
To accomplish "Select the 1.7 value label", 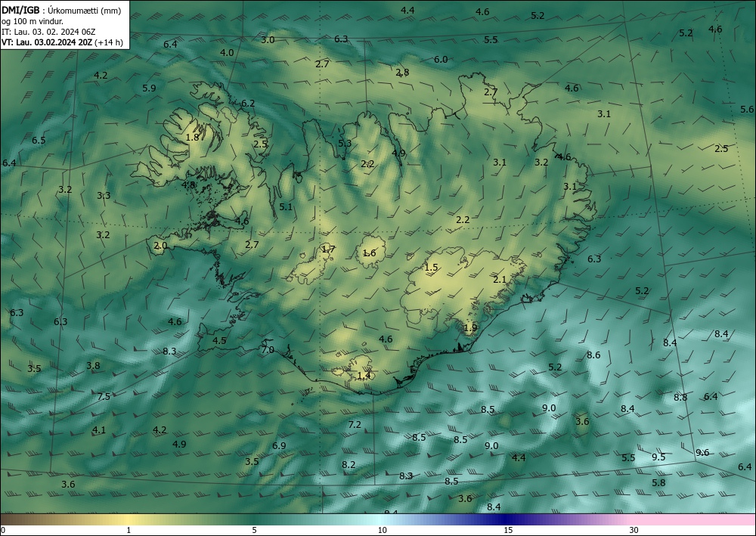I will coord(328,249).
